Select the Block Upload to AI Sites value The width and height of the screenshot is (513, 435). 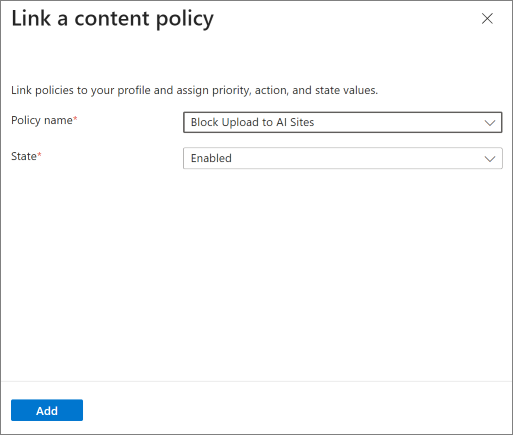(x=252, y=122)
